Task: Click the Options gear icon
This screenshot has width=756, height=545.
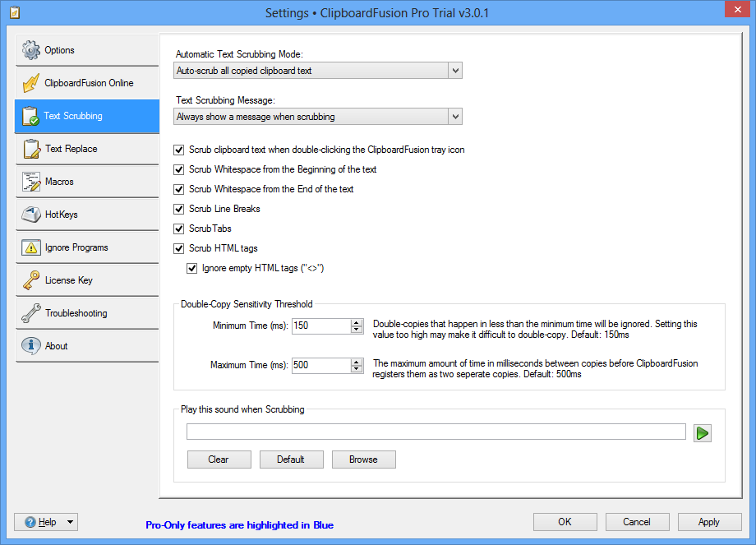Action: click(x=31, y=50)
